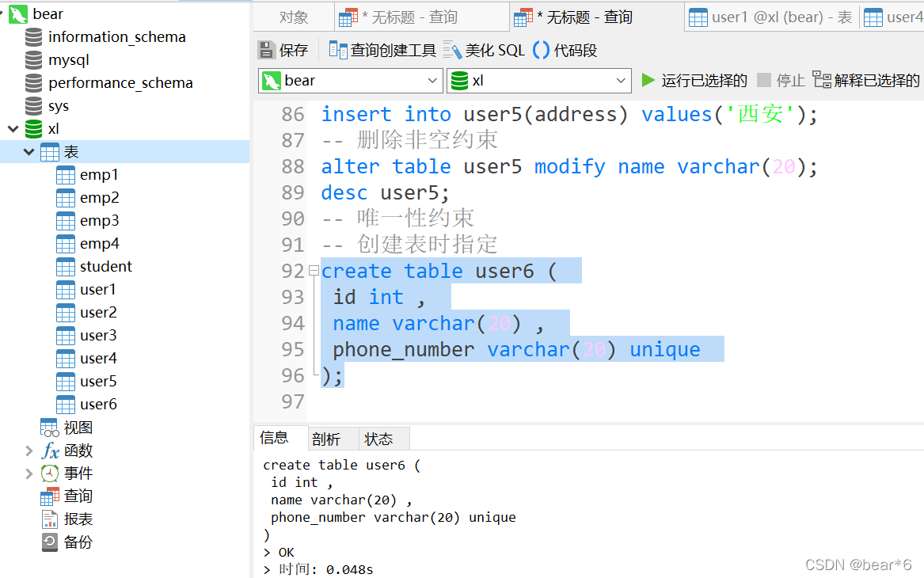Select the sys database icon

[x=33, y=106]
